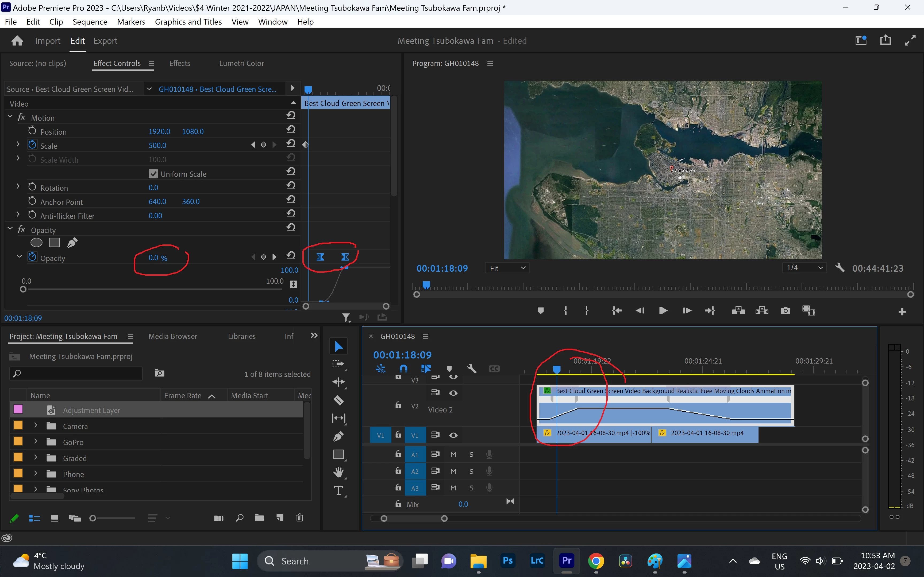Open the Sequence menu

tap(90, 22)
